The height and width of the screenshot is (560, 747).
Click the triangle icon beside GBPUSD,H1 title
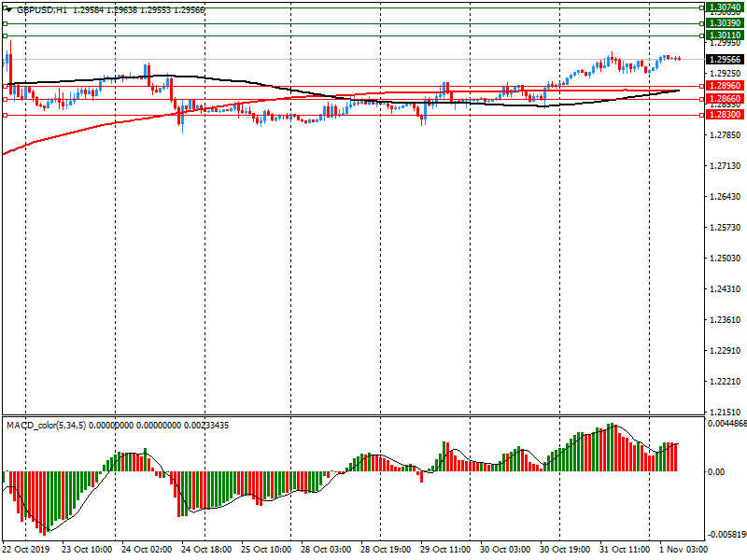(10, 8)
